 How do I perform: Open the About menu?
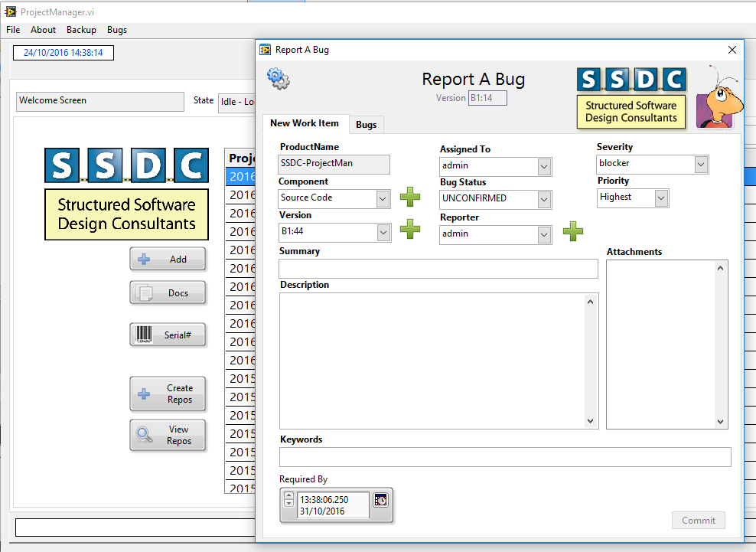(44, 30)
